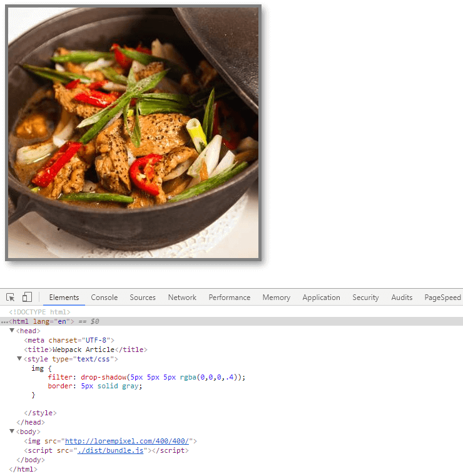Switch to the Console tab
This screenshot has width=463, height=476.
[104, 297]
